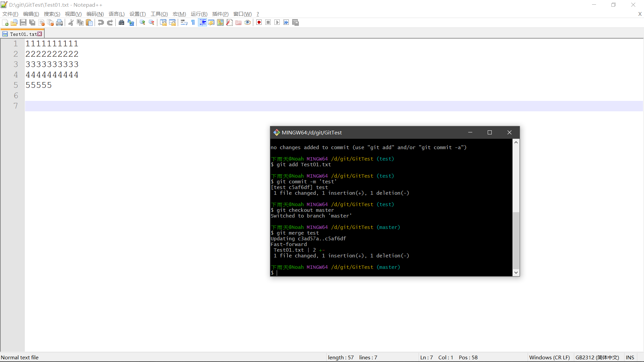Toggle synchronized horizontal scrolling icon
The image size is (644, 362).
point(172,22)
